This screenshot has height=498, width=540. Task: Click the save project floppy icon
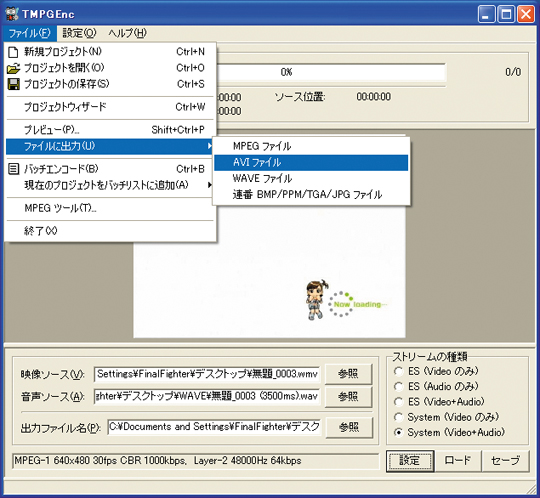(13, 84)
